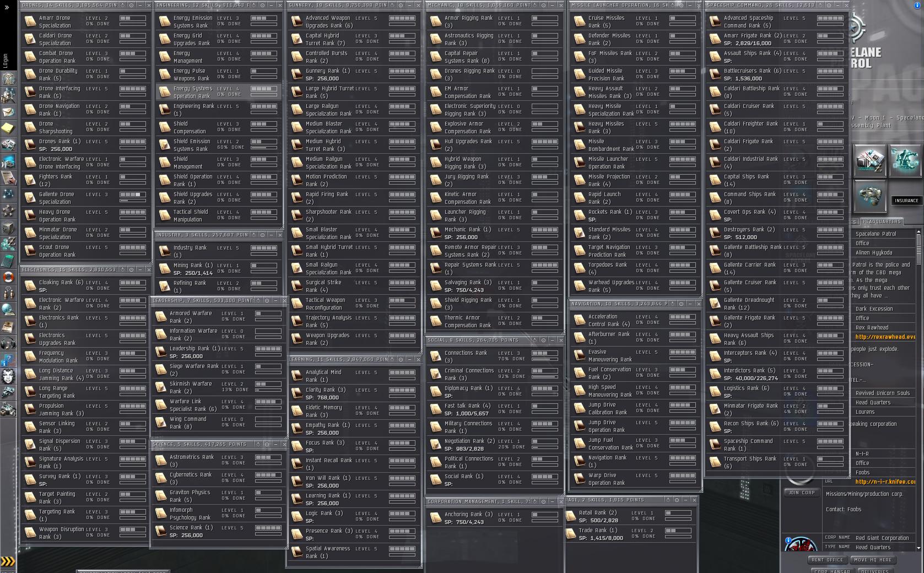924x573 pixels.
Task: Click the starburst icon in Gunnery header
Action: [x=392, y=5]
